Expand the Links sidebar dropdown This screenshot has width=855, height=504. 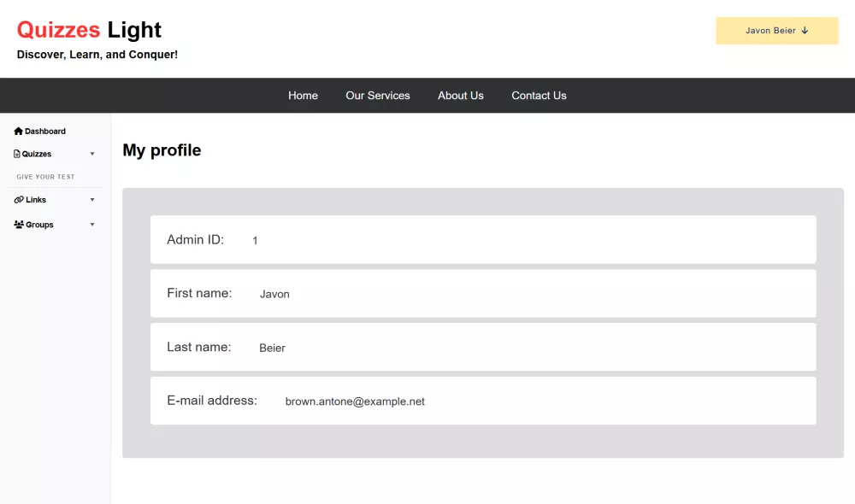point(92,199)
